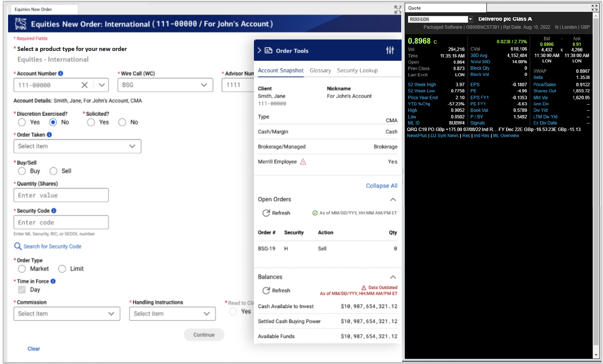
Task: Click the Price Year End label
Action: tap(422, 98)
